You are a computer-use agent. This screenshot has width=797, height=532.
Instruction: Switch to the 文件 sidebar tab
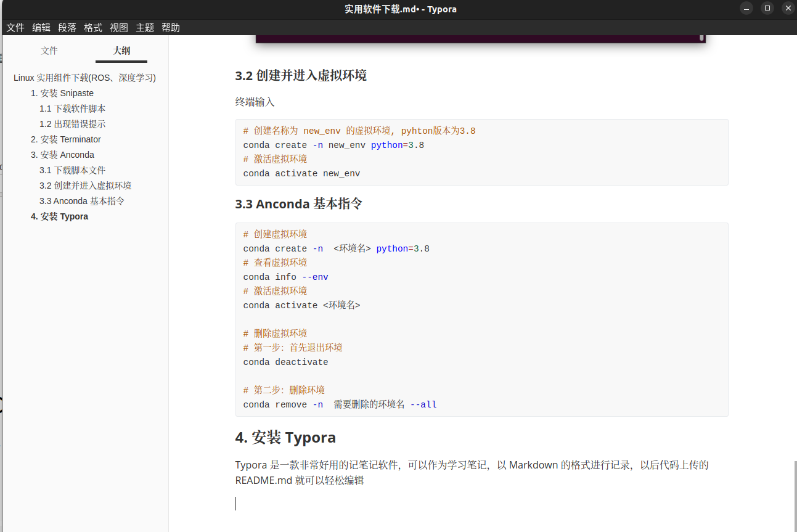click(49, 51)
